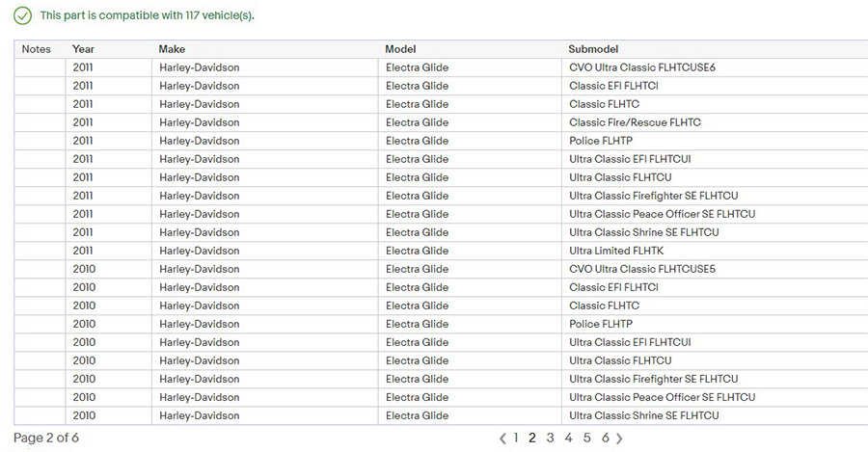The image size is (868, 452).
Task: Click the Classic Fire/Rescue FLHTC submodel
Action: click(x=635, y=122)
